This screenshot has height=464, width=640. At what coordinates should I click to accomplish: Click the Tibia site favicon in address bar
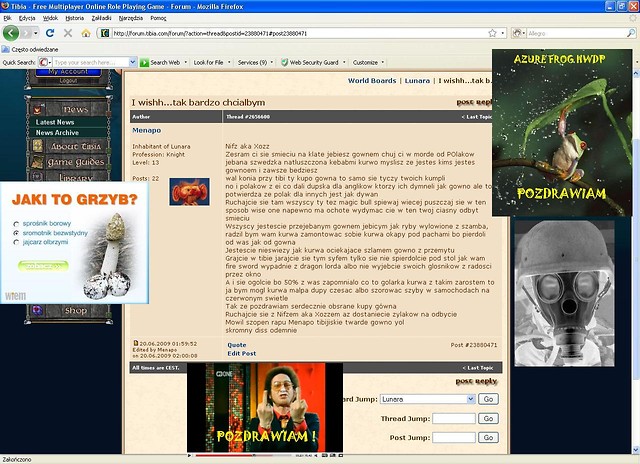[x=104, y=33]
